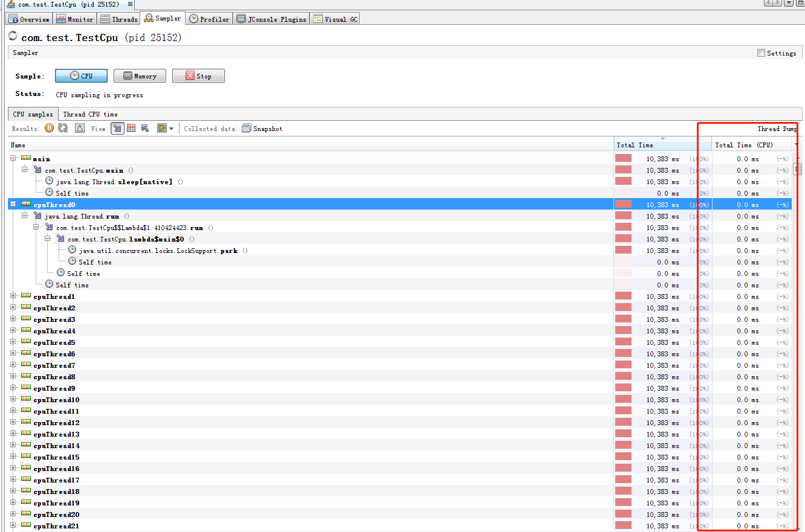Expand the cpuThread5 tree node
805x532 pixels.
pos(13,342)
